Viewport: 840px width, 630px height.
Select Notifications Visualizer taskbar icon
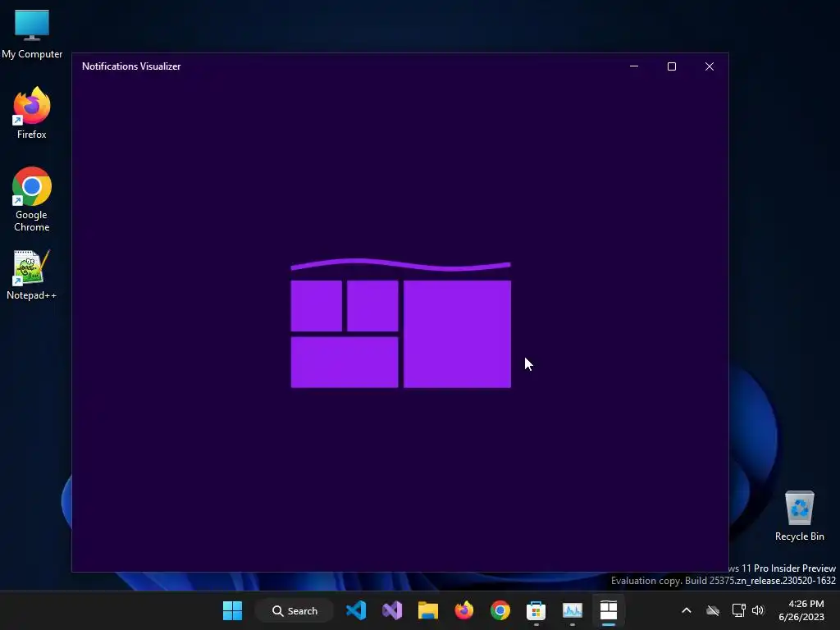[x=609, y=610]
